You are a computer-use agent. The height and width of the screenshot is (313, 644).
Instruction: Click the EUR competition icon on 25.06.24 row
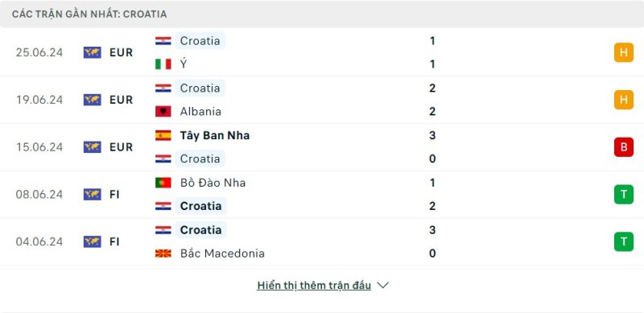[93, 52]
